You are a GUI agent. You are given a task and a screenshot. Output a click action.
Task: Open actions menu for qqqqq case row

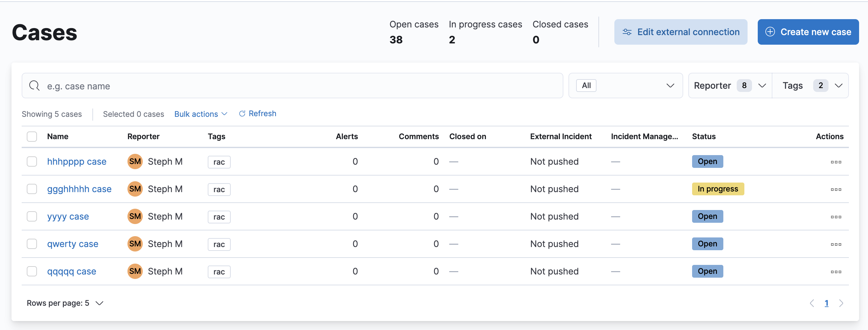pos(835,272)
